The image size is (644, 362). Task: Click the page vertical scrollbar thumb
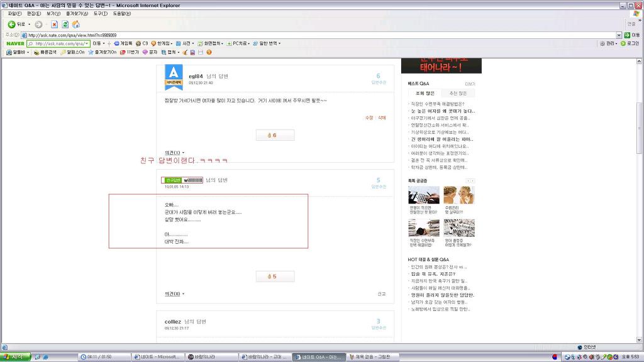point(639,129)
